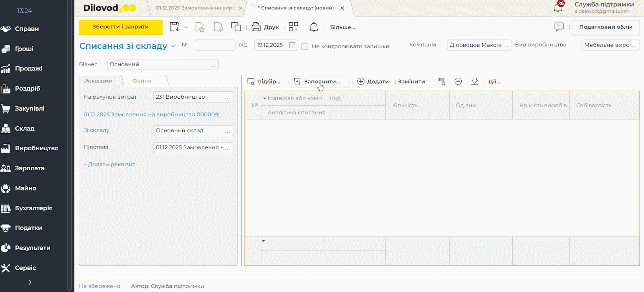
Task: Switch to the Файли tab
Action: coord(142,81)
